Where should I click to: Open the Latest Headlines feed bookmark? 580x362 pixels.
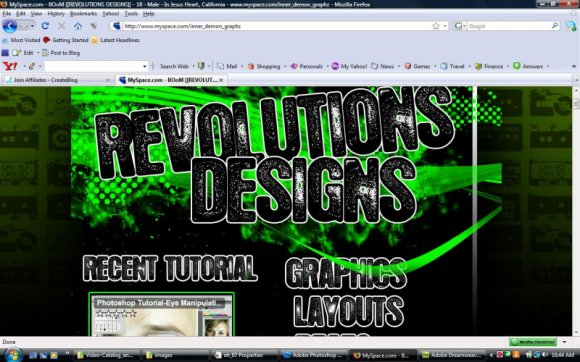pyautogui.click(x=115, y=40)
